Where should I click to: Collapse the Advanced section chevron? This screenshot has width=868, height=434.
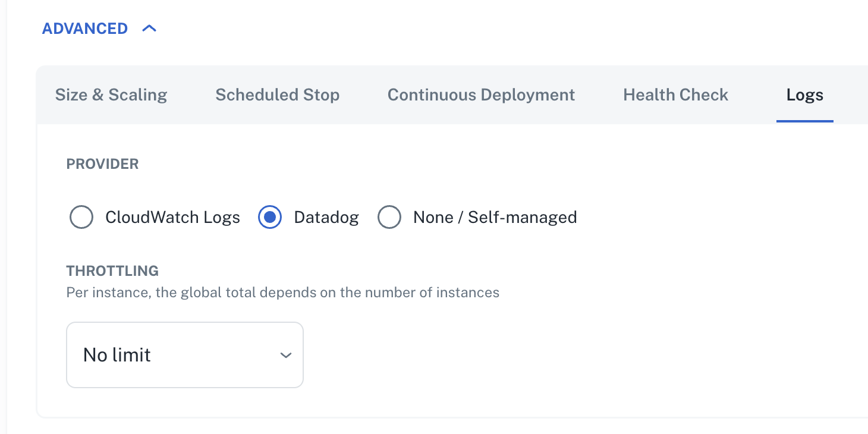point(149,29)
